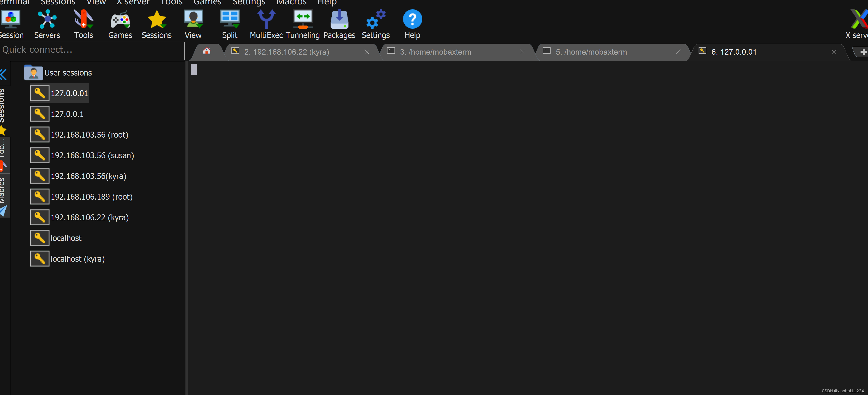Open the Session toolbar icon
The width and height of the screenshot is (868, 395).
point(11,19)
